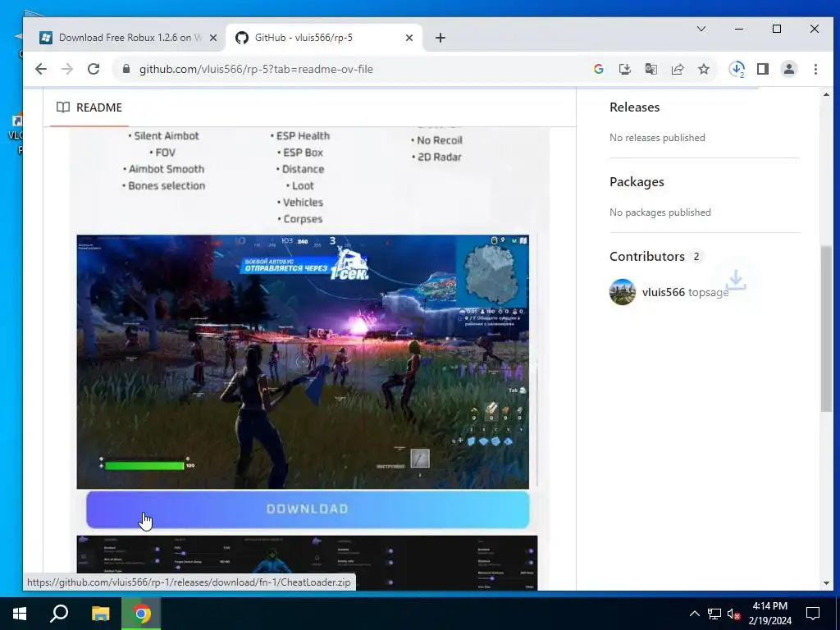840x630 pixels.
Task: Click 'ESP Box' feature text
Action: (x=303, y=152)
